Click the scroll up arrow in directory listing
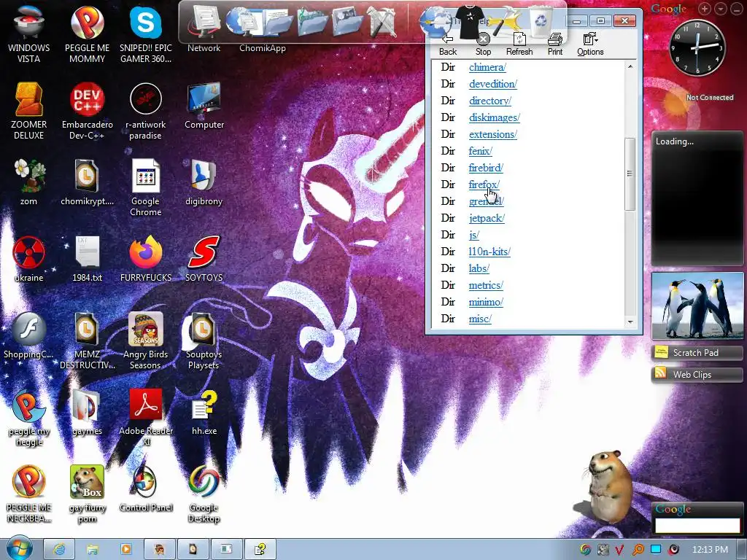 pyautogui.click(x=630, y=66)
